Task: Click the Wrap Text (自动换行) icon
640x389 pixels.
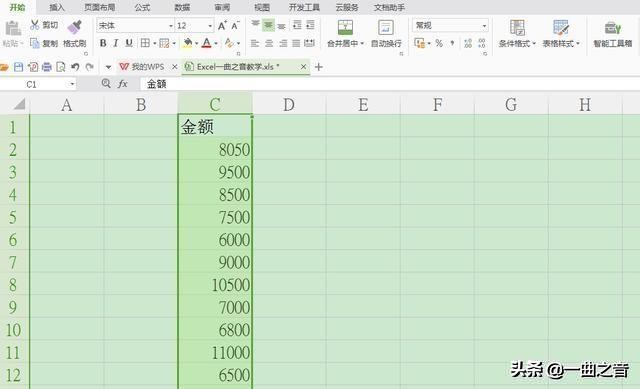Action: pyautogui.click(x=386, y=27)
